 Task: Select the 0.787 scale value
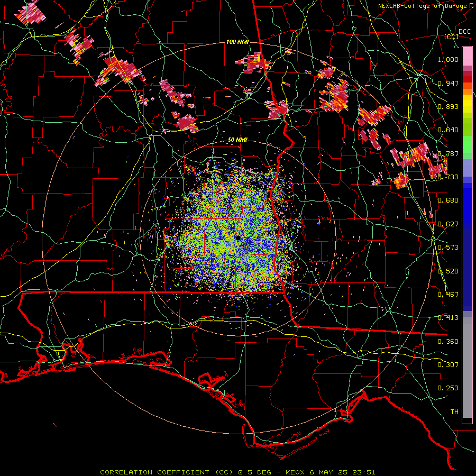[448, 153]
